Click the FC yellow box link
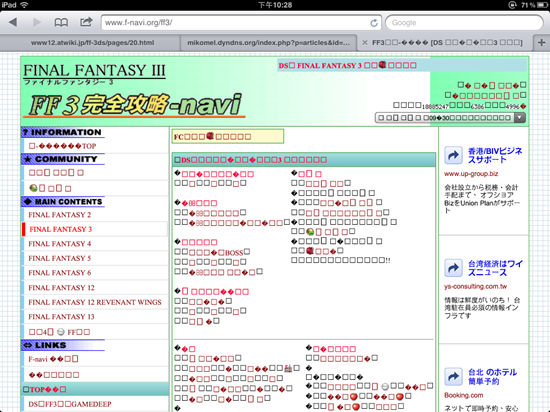 (213, 136)
